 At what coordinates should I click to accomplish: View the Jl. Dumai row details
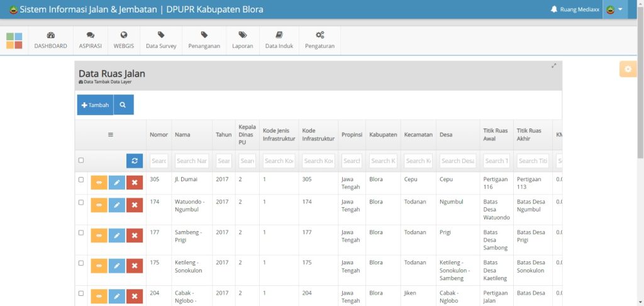tap(99, 183)
